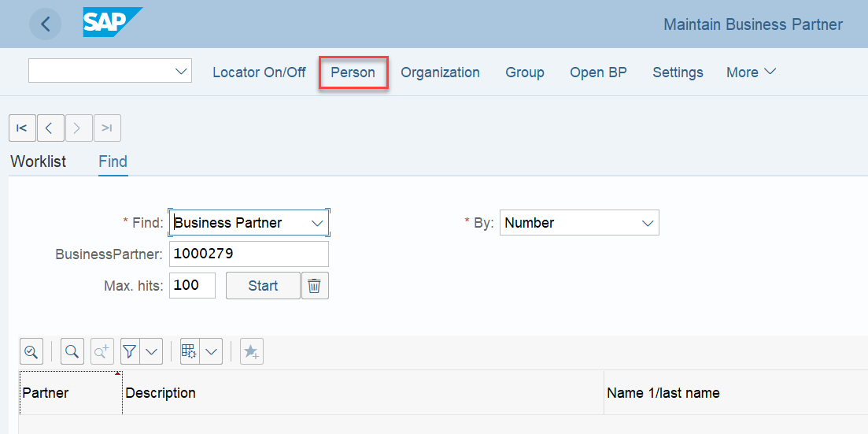
Task: Click the Find Next icon in result toolbar
Action: [x=102, y=351]
